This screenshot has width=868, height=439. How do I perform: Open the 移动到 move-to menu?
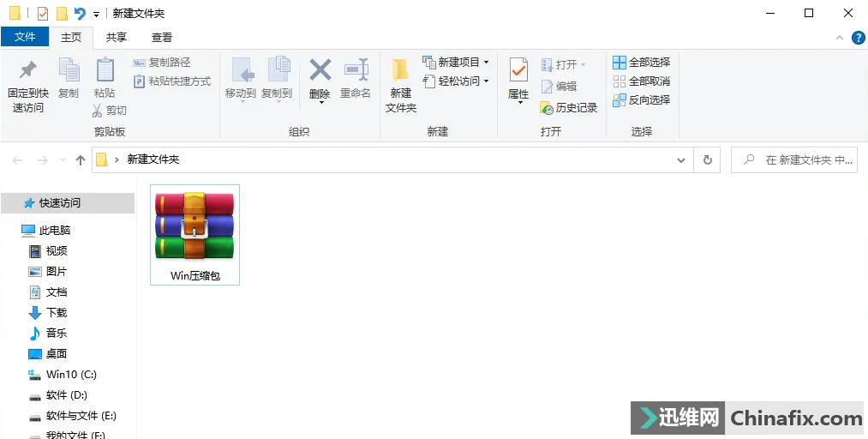pos(241,81)
